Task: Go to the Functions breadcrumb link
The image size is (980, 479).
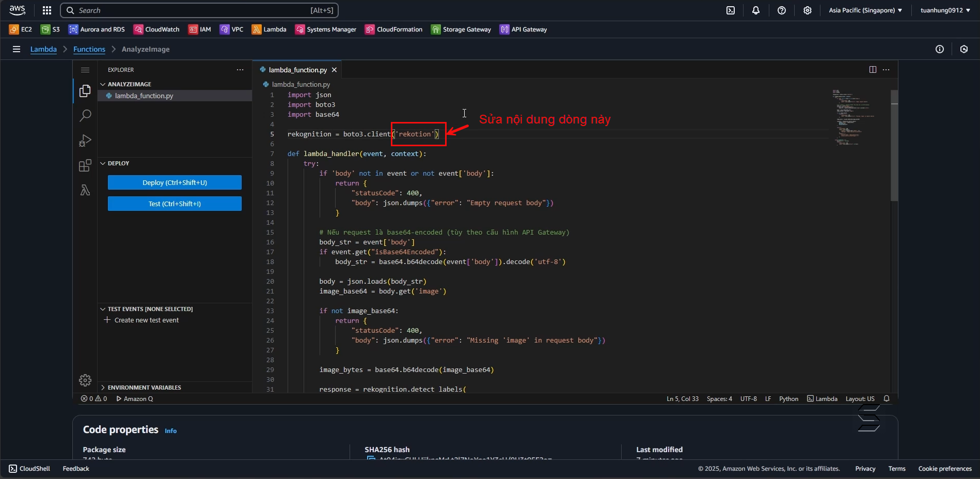Action: [89, 49]
